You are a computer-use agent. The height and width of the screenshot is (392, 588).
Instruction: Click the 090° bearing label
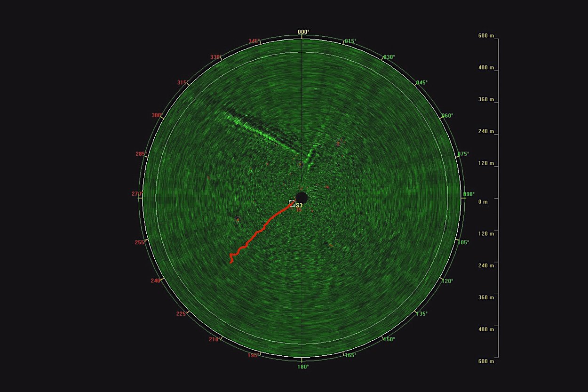[469, 194]
